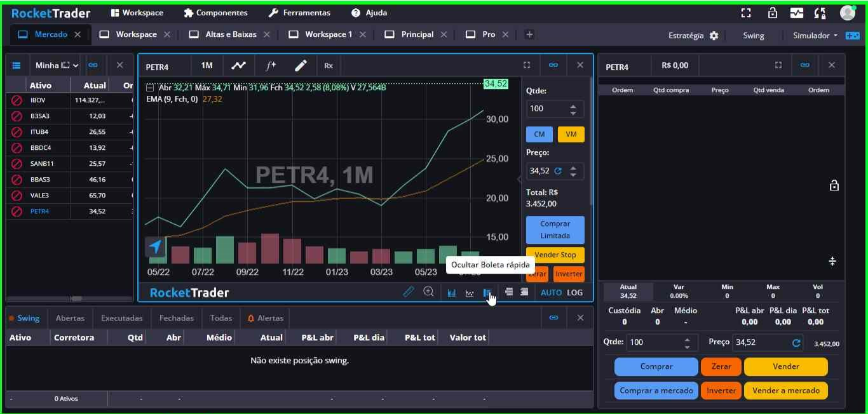The image size is (868, 414).
Task: Switch to the Pro tab
Action: 489,34
